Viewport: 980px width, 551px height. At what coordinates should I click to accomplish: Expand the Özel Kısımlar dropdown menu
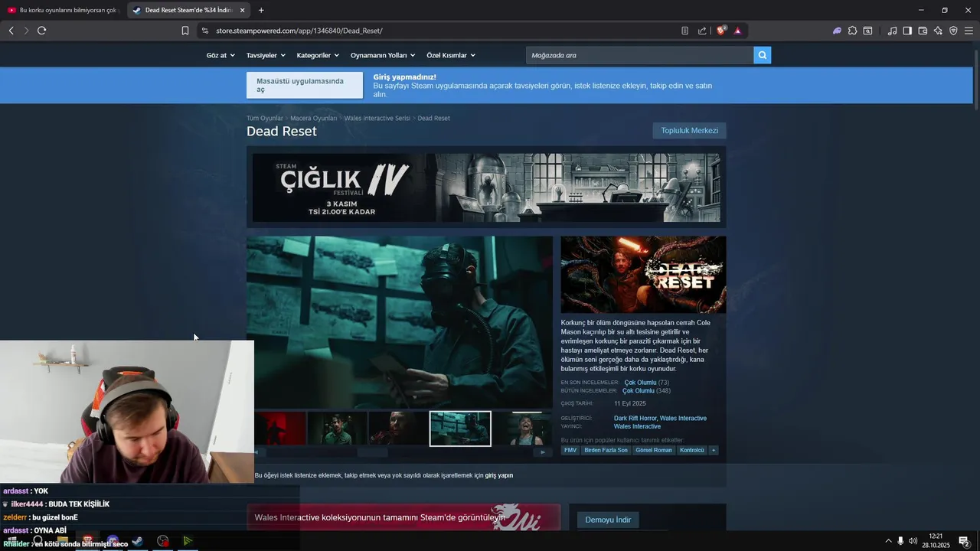[451, 55]
